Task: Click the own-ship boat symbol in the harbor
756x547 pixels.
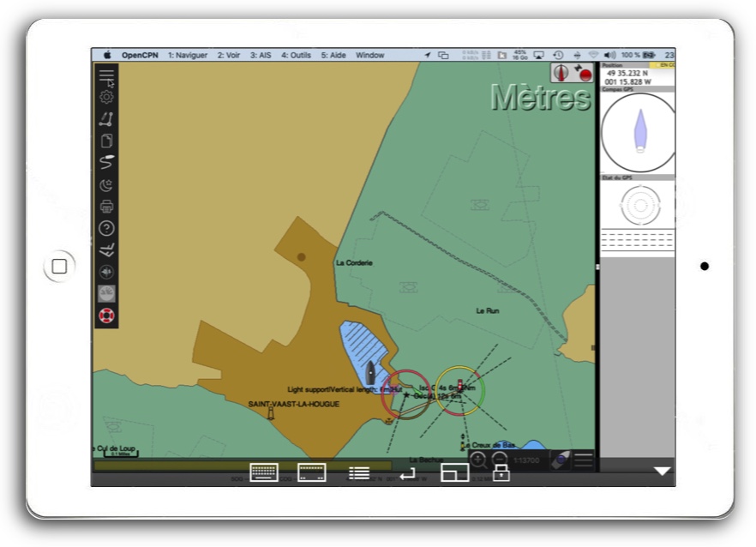Action: pos(369,372)
